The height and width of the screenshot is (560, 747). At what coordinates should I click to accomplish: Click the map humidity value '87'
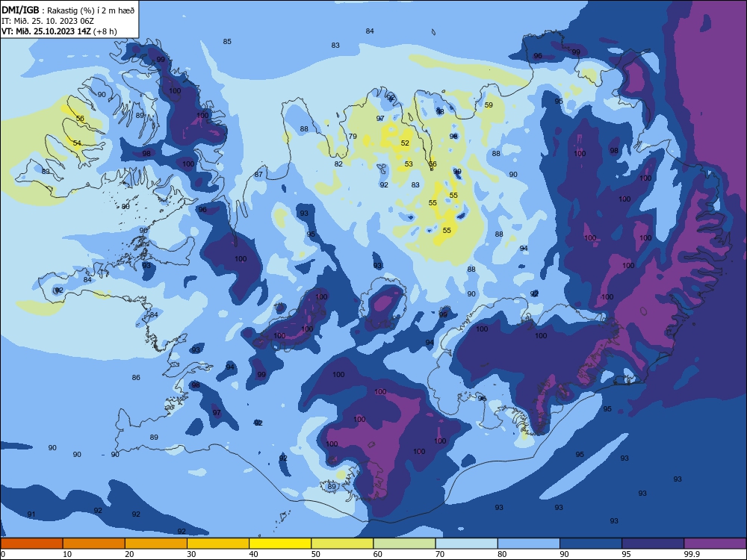(258, 174)
